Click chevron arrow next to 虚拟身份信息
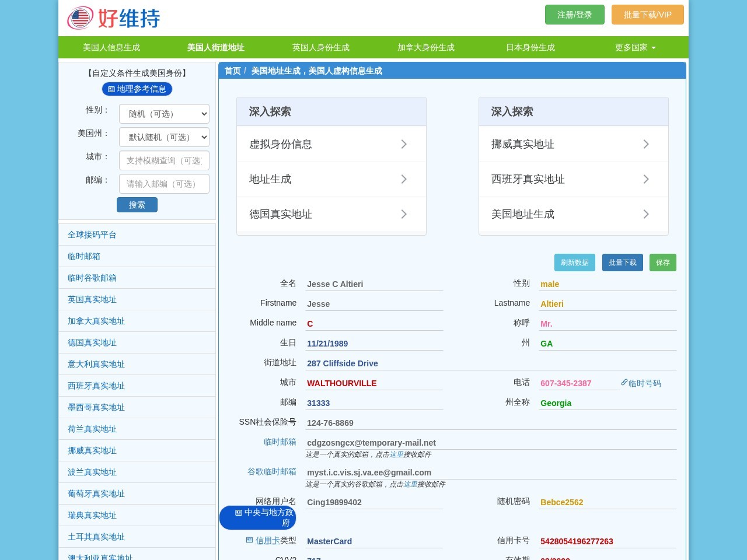The image size is (747, 560). 404,144
